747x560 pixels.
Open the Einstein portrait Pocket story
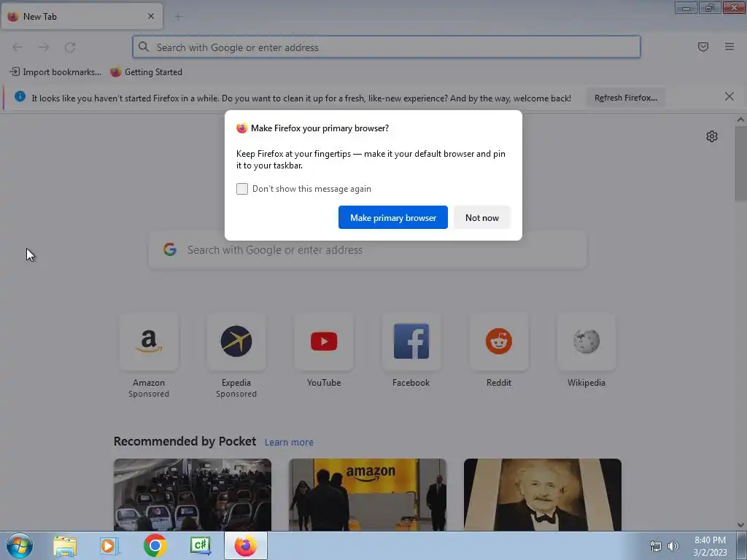(x=543, y=495)
